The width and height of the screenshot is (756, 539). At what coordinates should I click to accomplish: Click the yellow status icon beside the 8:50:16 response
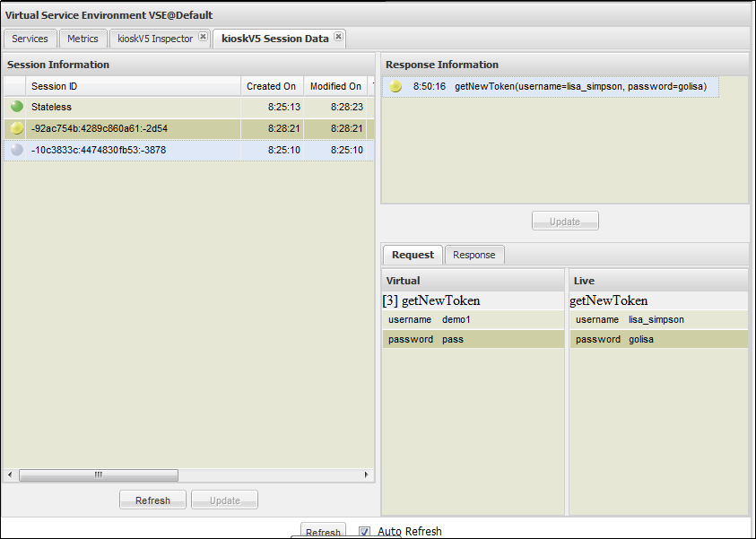pos(395,86)
